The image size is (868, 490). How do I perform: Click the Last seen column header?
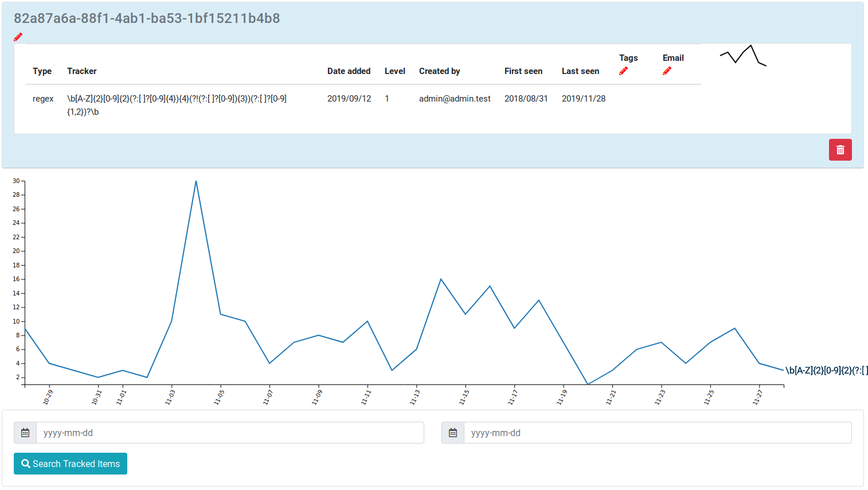[x=580, y=71]
